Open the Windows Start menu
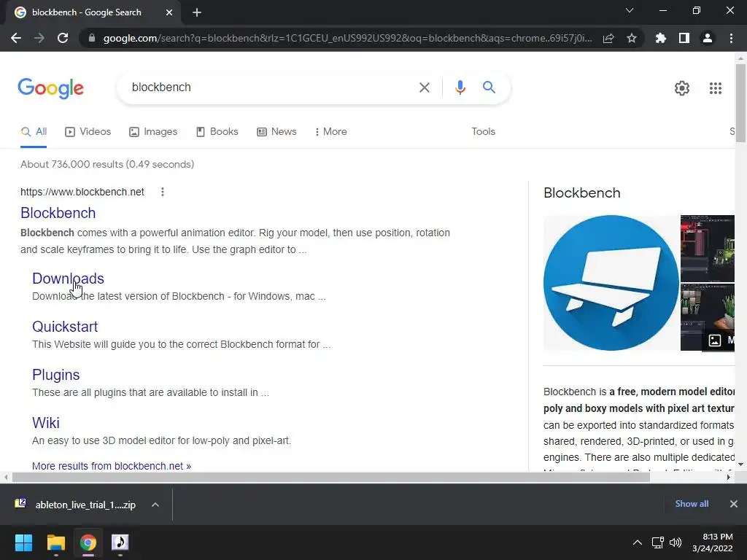747x560 pixels. pyautogui.click(x=23, y=542)
